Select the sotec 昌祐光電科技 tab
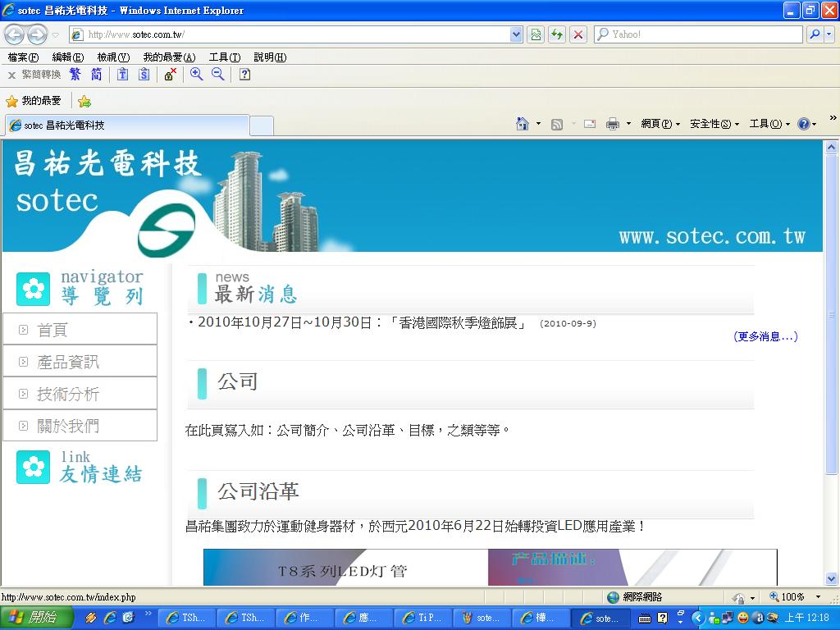 [x=127, y=126]
